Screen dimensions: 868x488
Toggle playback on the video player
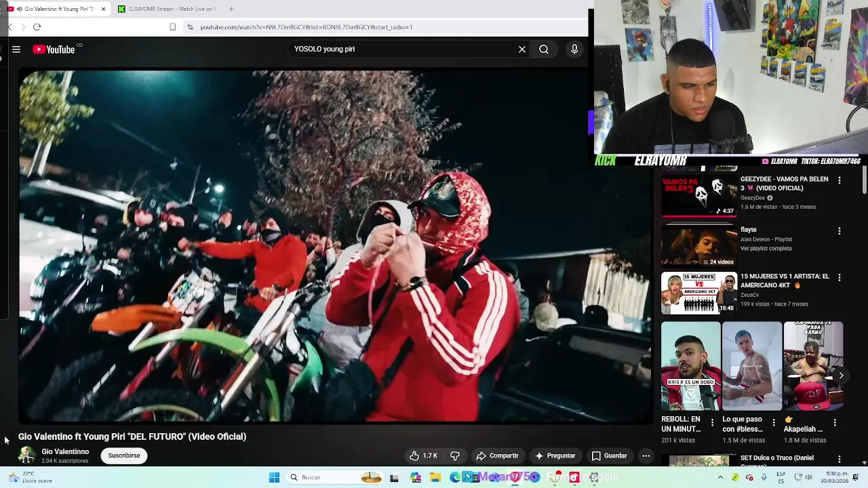(335, 247)
